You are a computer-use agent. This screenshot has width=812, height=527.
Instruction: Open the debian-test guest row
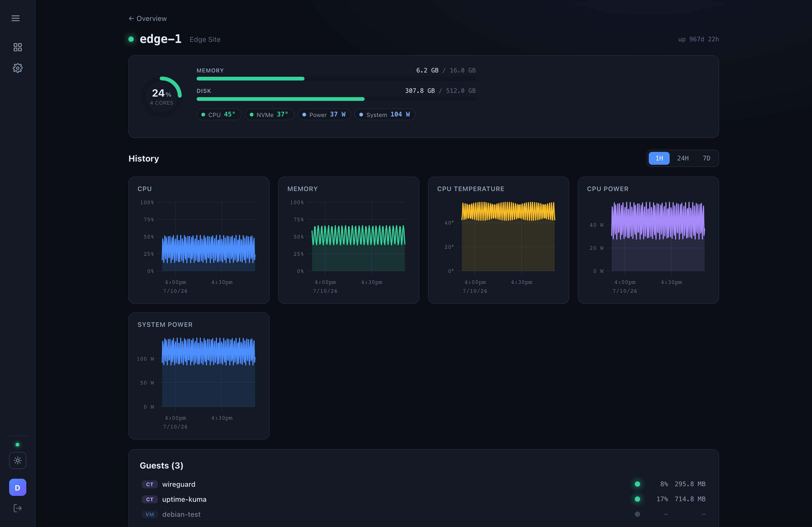click(x=423, y=514)
